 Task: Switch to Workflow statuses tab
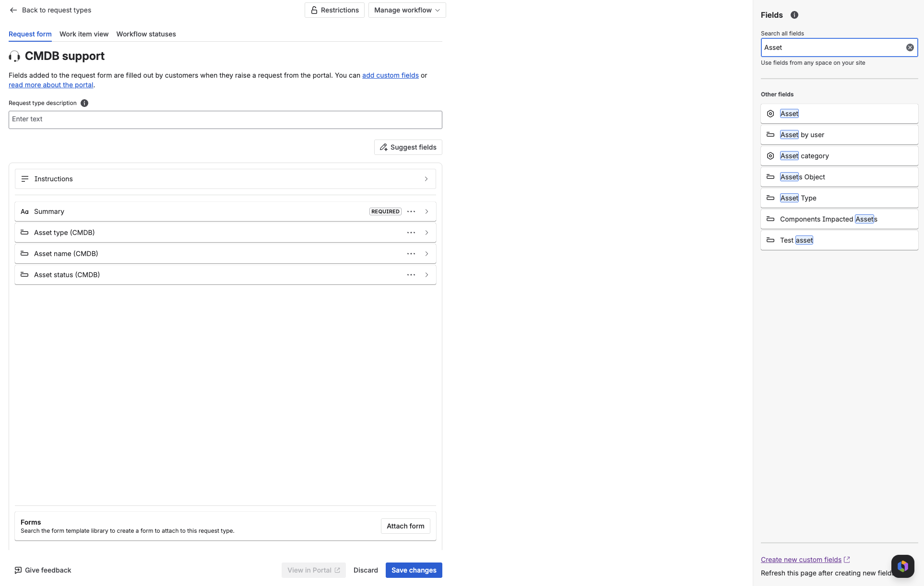pos(146,34)
